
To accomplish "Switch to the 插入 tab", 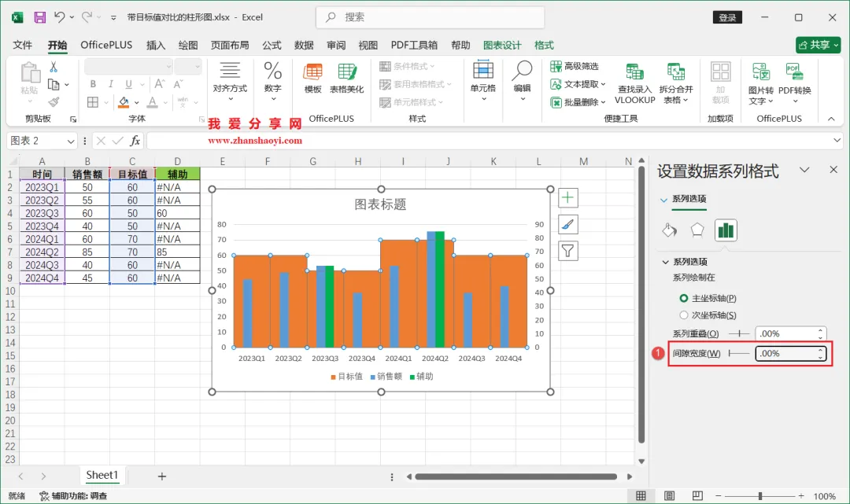I will click(156, 45).
